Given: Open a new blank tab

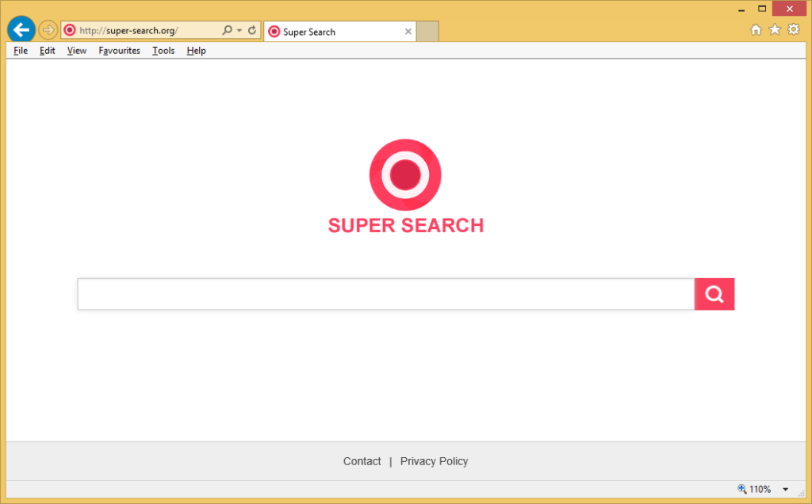Looking at the screenshot, I should click(427, 32).
